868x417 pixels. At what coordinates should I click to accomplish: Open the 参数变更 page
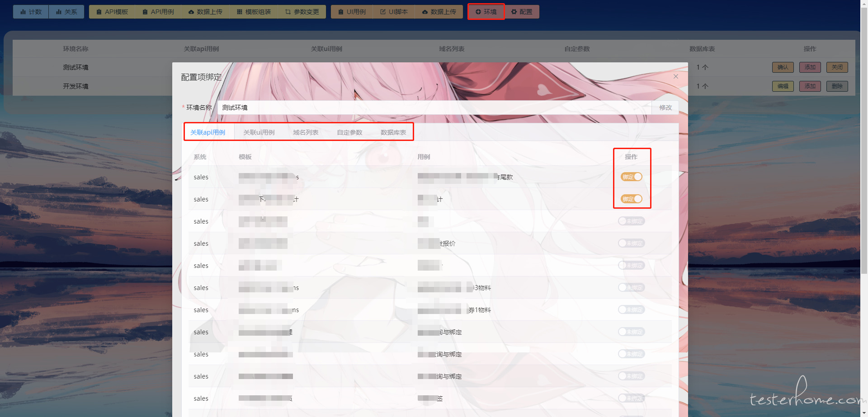(x=302, y=12)
